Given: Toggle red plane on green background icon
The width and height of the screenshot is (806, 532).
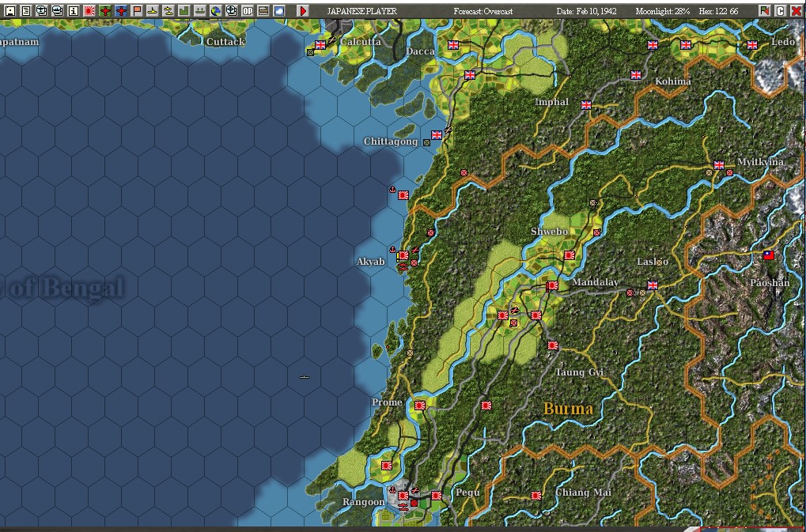Looking at the screenshot, I should click(105, 10).
